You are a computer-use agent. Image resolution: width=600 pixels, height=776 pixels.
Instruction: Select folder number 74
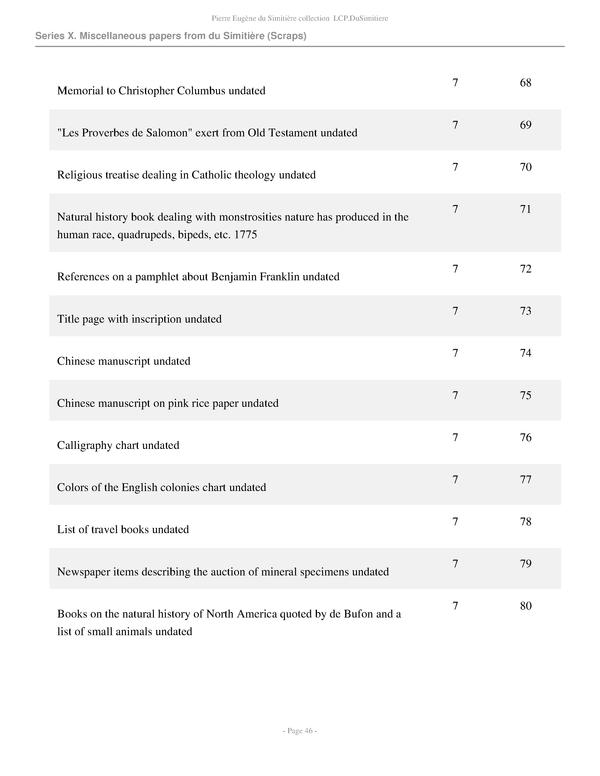(x=526, y=353)
